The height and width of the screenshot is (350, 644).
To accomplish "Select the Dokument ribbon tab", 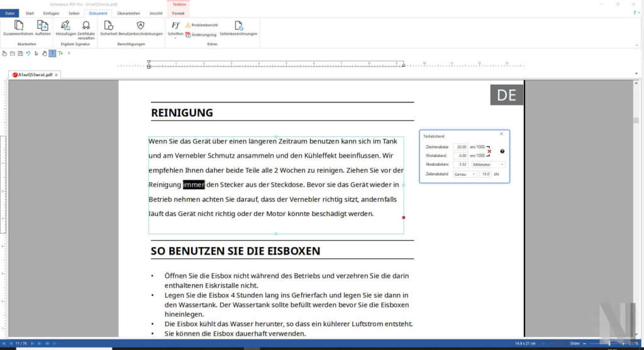I will coord(97,13).
